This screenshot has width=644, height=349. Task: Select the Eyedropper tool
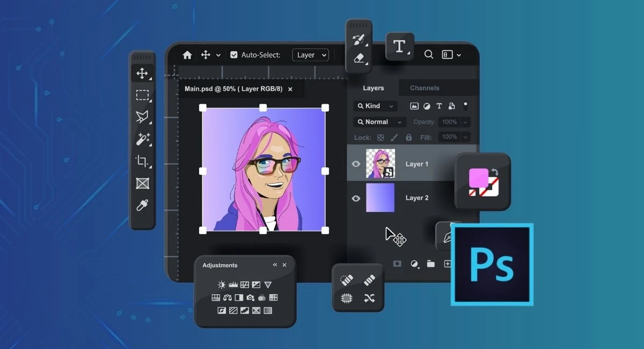point(142,205)
